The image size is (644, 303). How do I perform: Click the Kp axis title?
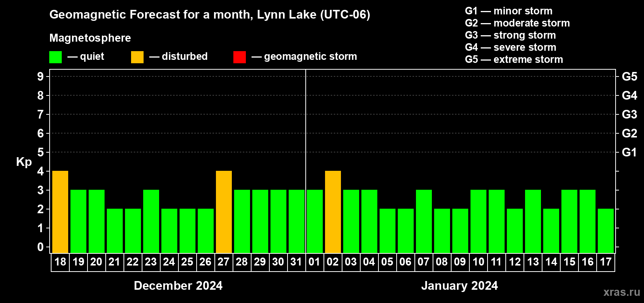[24, 162]
